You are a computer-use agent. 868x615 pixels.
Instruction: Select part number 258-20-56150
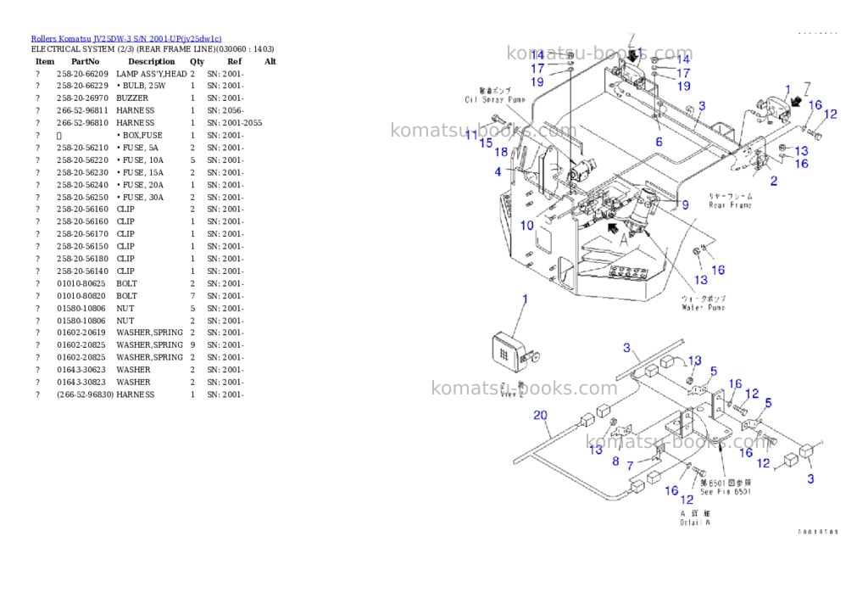[82, 246]
